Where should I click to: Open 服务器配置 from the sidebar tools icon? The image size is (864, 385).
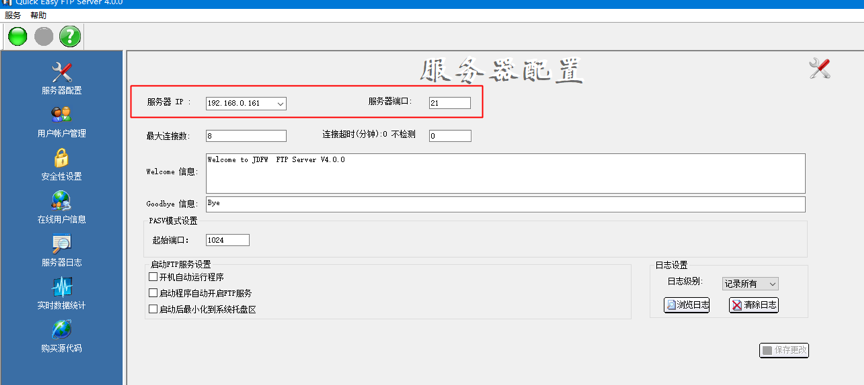tap(62, 73)
